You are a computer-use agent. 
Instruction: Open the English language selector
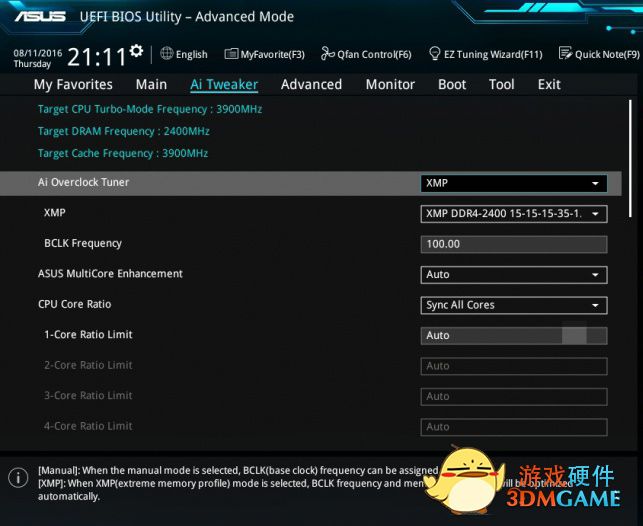pos(184,54)
